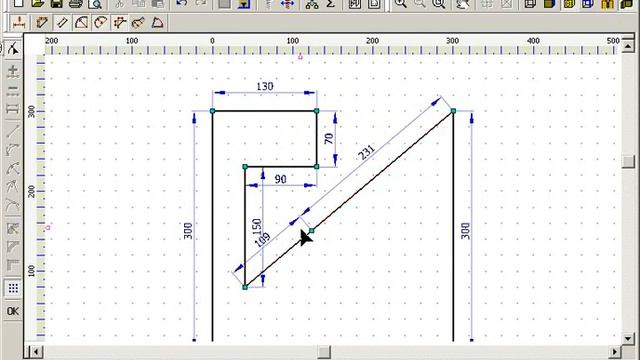
Task: Select the left-side 300 dimension label
Action: coord(188,231)
